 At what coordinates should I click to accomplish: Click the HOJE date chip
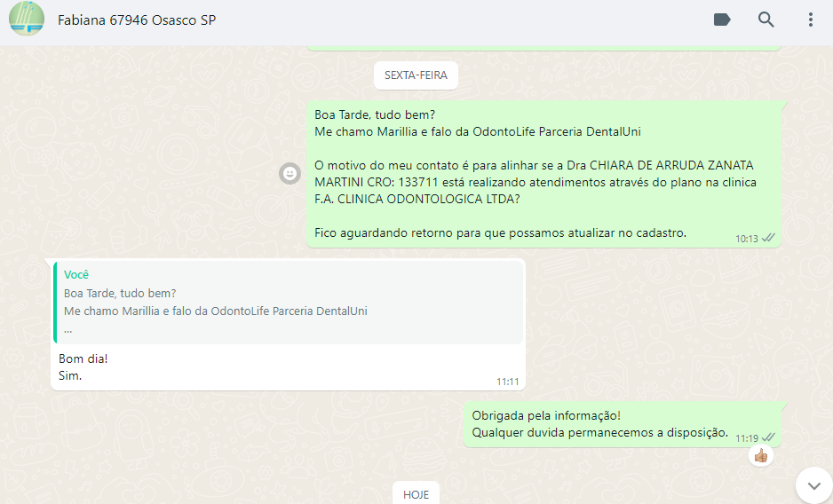pos(416,494)
